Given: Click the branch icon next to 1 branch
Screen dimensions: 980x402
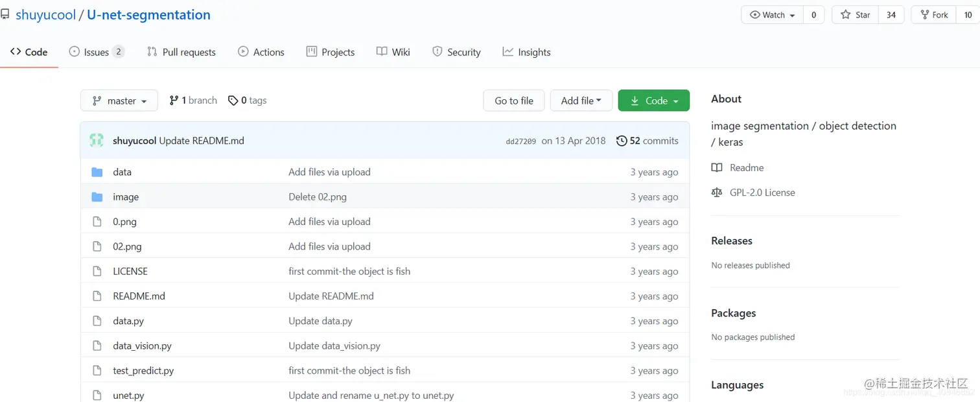Looking at the screenshot, I should [x=174, y=100].
